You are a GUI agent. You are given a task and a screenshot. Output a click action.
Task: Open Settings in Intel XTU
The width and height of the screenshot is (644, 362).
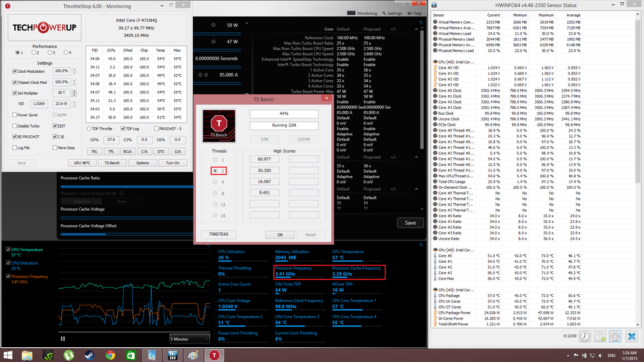[392, 13]
